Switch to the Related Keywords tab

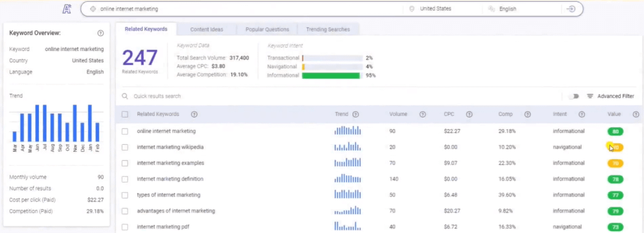point(146,29)
